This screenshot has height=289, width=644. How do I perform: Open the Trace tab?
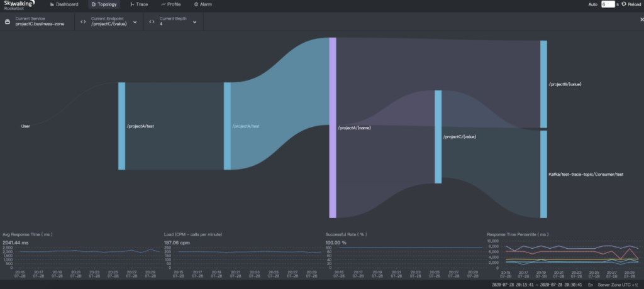138,4
